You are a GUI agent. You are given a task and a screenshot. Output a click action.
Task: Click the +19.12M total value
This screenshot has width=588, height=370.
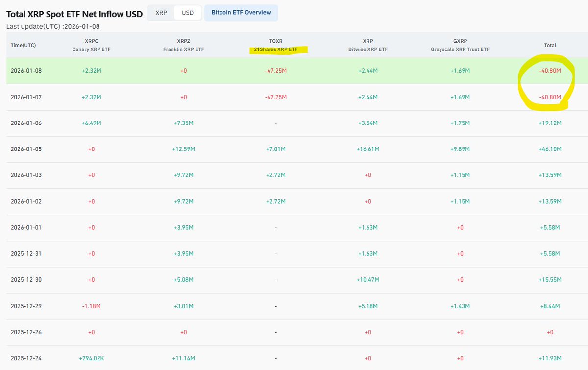550,123
